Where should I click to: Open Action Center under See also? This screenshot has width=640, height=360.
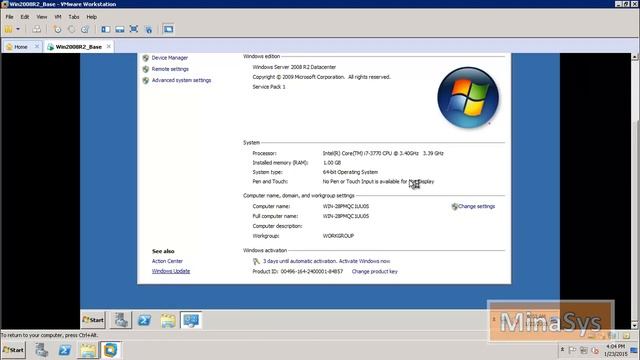coord(167,261)
